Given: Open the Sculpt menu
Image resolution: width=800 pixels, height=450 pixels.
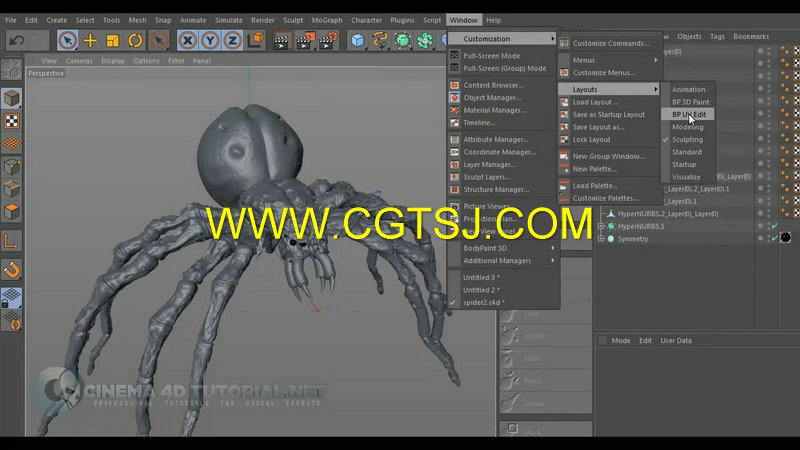Looking at the screenshot, I should pos(293,20).
